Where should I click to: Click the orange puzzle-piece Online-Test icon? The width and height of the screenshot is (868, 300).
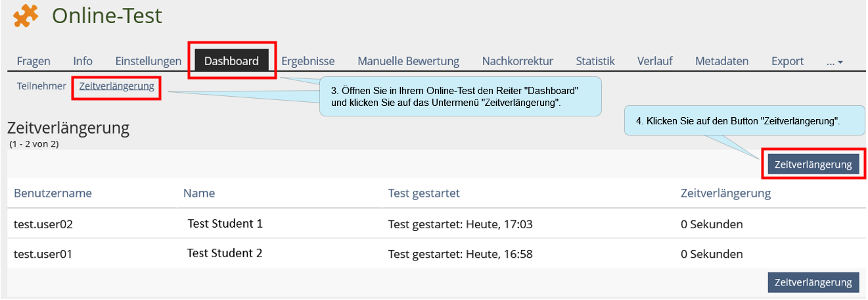(25, 16)
